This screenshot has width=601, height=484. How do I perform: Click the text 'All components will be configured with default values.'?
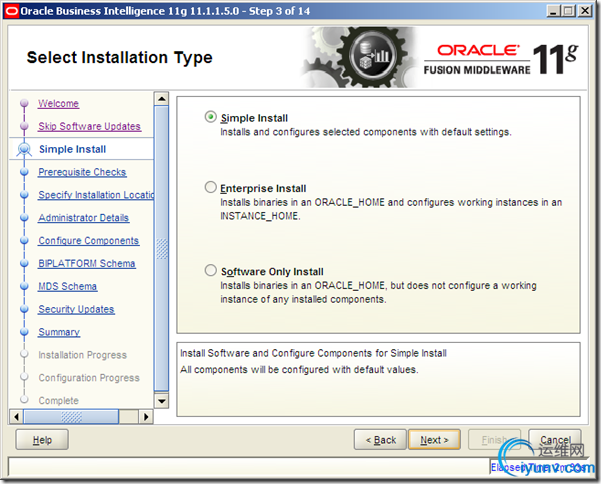coord(299,369)
